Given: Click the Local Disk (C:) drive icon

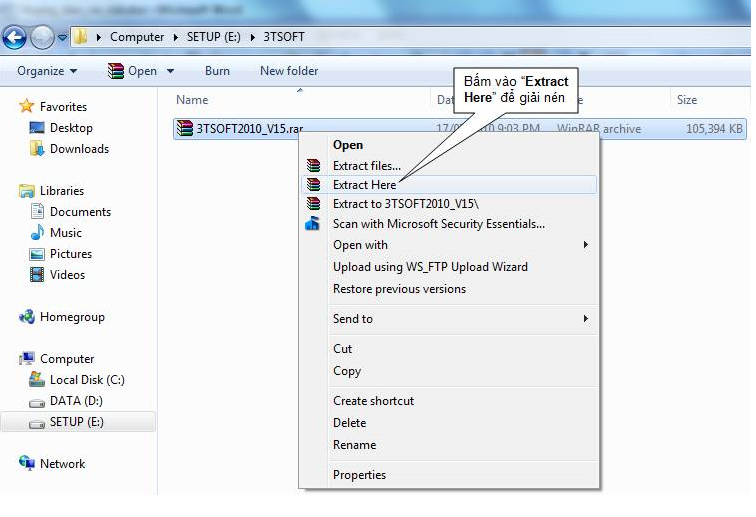Looking at the screenshot, I should [37, 380].
